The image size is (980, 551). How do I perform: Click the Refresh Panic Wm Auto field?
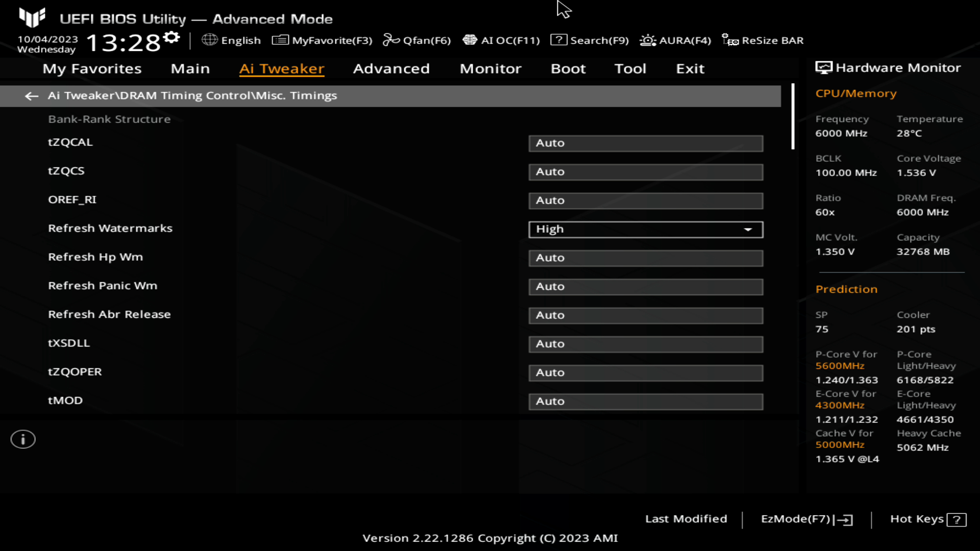[646, 287]
